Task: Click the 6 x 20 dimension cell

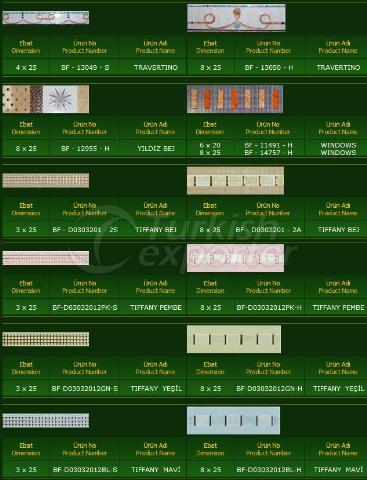Action: 210,145
